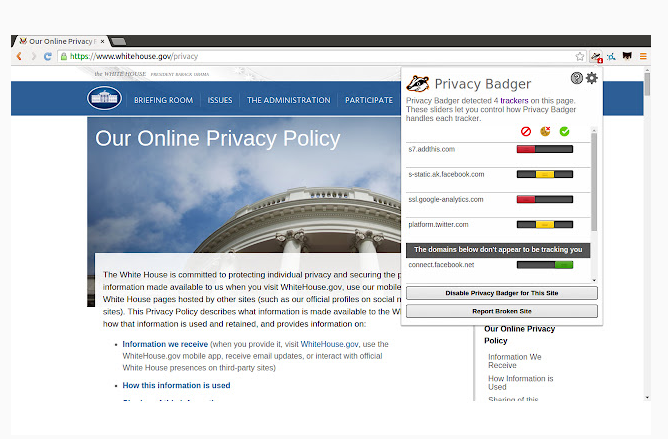Open sidebar link Information We Receive
This screenshot has width=668, height=439.
tap(515, 361)
